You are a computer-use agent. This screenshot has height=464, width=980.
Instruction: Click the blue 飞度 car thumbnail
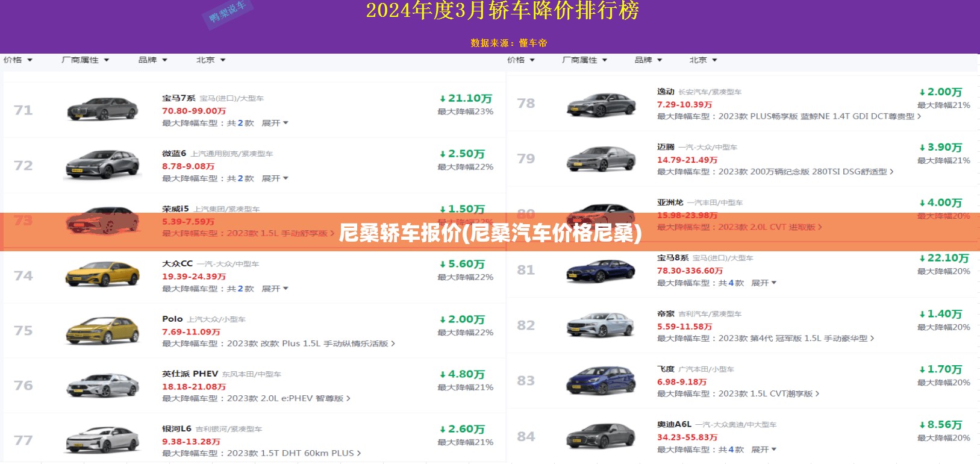click(601, 381)
